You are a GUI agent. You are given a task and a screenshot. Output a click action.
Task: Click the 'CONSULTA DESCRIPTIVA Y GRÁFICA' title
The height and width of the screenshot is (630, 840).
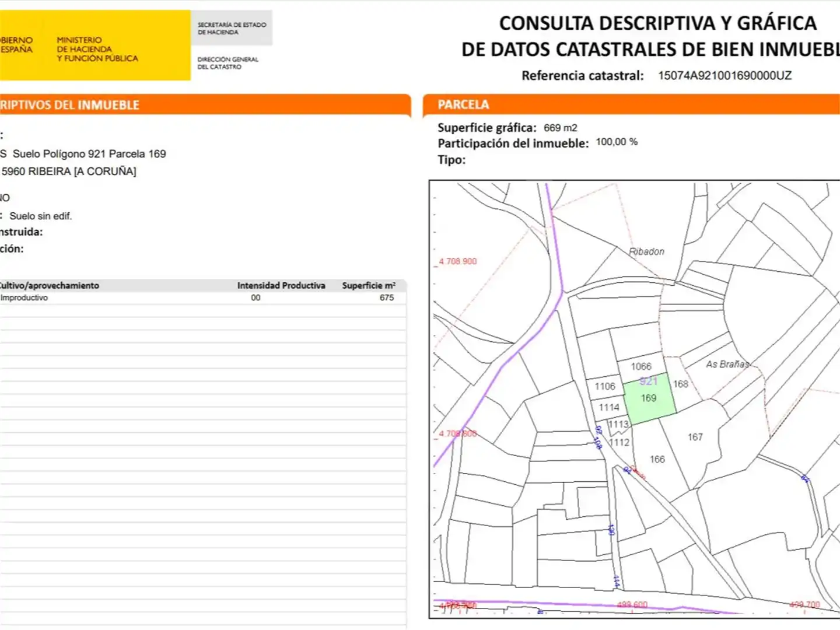(x=658, y=23)
